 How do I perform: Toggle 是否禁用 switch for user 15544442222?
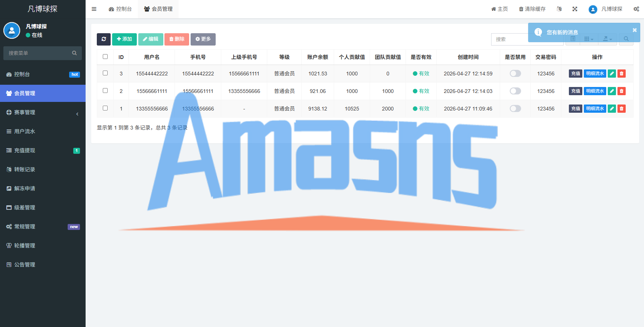tap(515, 74)
